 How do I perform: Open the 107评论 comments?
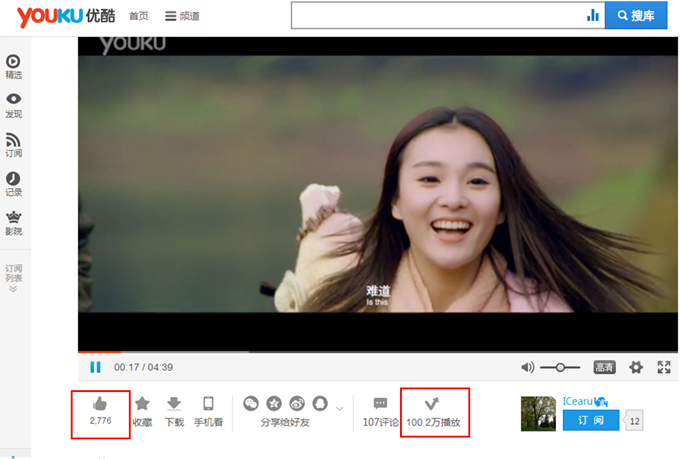pyautogui.click(x=380, y=412)
